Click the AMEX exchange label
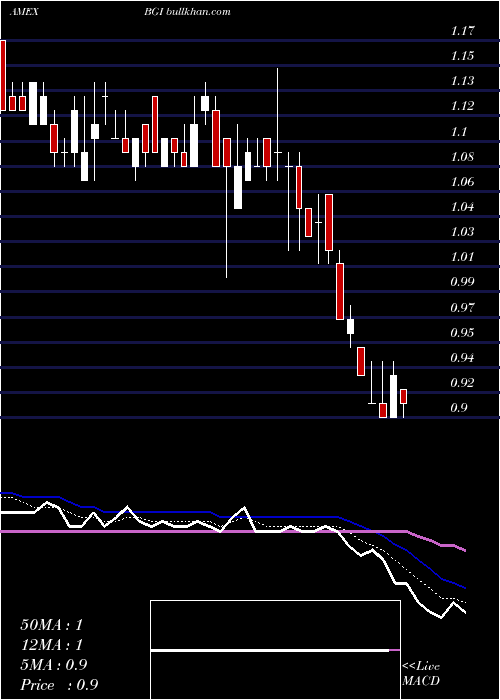 pos(24,12)
